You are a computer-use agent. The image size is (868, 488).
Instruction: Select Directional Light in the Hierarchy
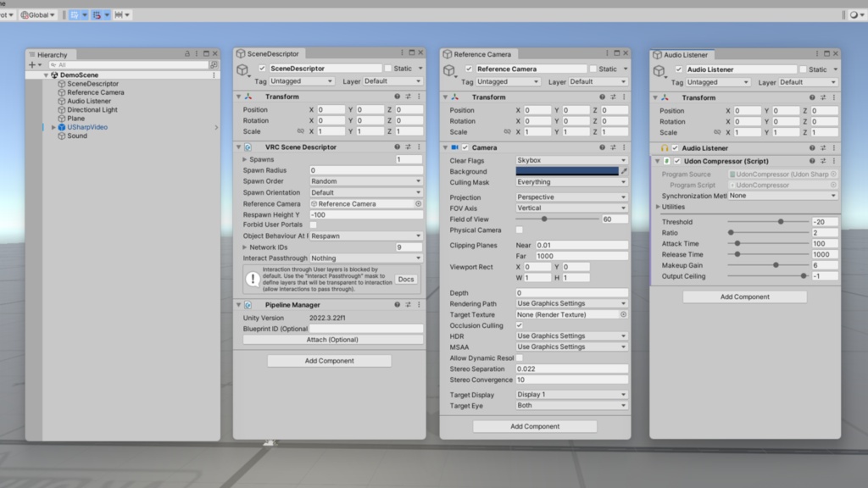[92, 109]
